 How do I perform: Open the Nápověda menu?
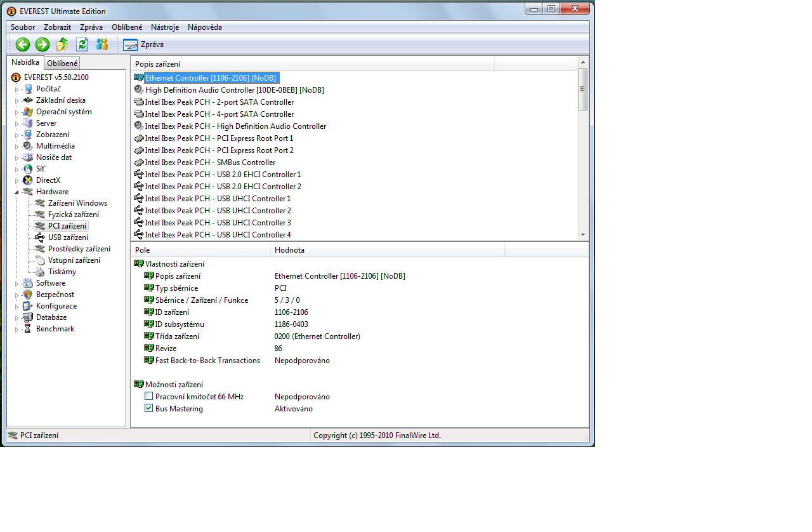[x=205, y=27]
